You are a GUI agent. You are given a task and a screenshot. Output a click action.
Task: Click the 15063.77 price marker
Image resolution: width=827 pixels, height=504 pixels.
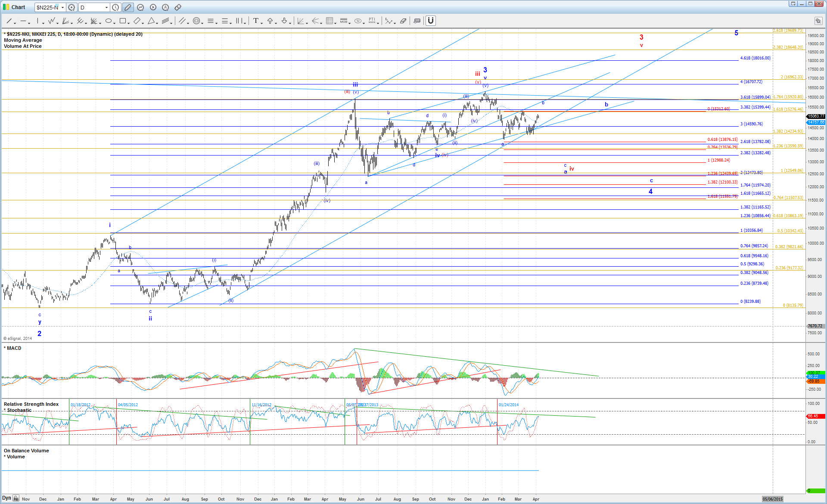click(x=816, y=116)
